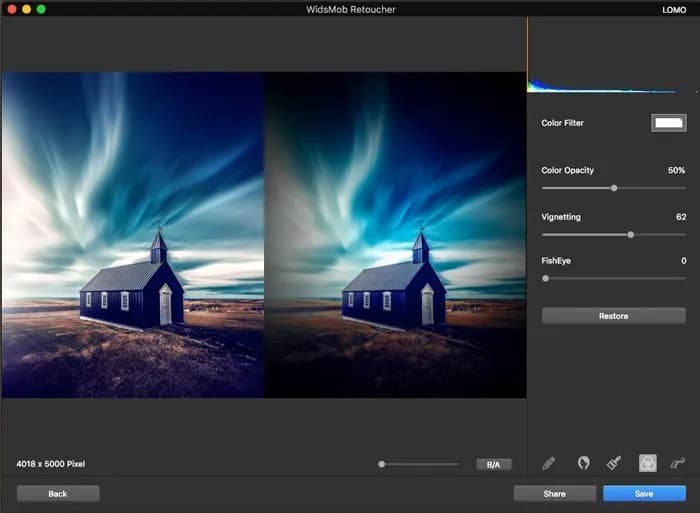Click the Share button
The height and width of the screenshot is (513, 700).
(554, 493)
